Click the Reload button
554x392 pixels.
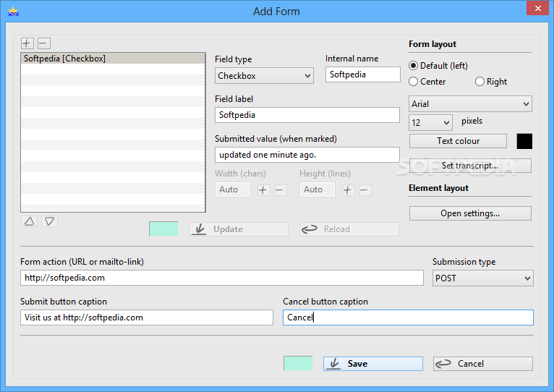(349, 229)
